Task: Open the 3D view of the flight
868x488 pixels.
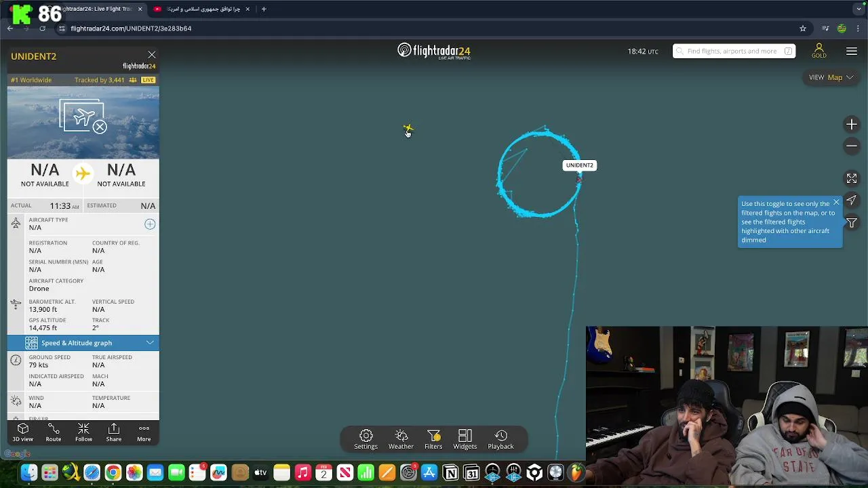Action: tap(22, 432)
